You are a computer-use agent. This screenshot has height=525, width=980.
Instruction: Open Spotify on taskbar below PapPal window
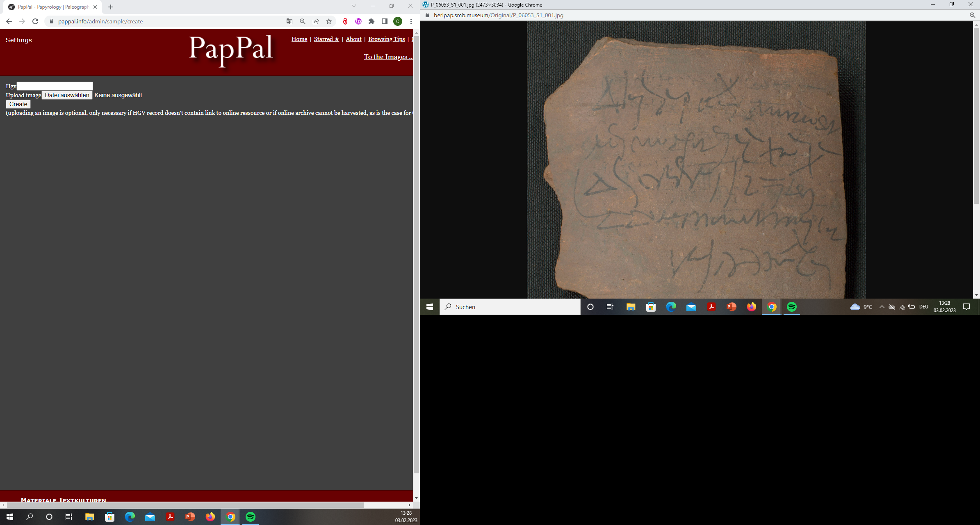pos(251,517)
